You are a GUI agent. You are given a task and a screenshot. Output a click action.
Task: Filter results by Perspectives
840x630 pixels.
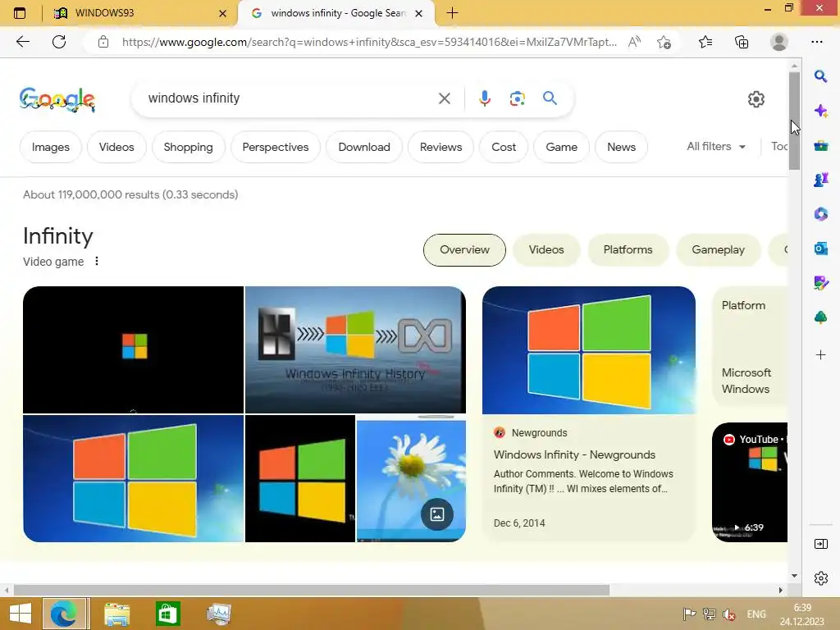tap(276, 147)
